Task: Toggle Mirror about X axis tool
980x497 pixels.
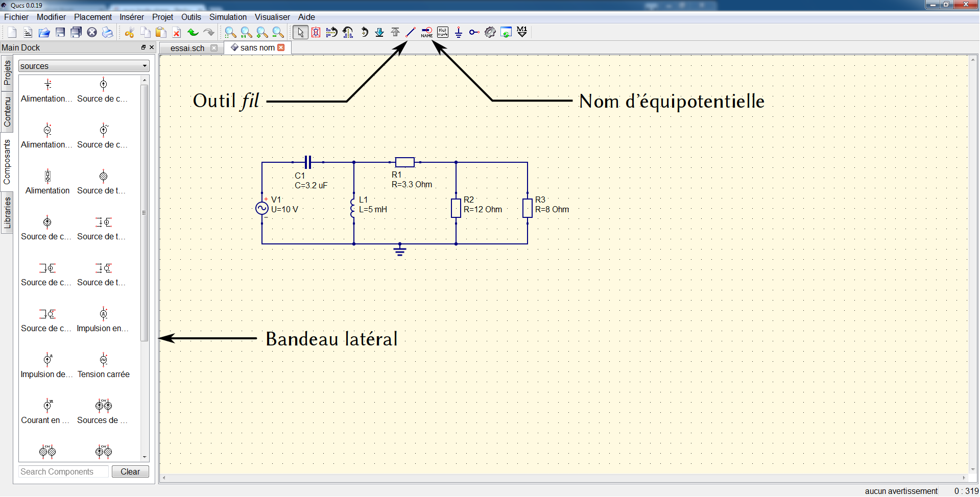Action: 332,33
